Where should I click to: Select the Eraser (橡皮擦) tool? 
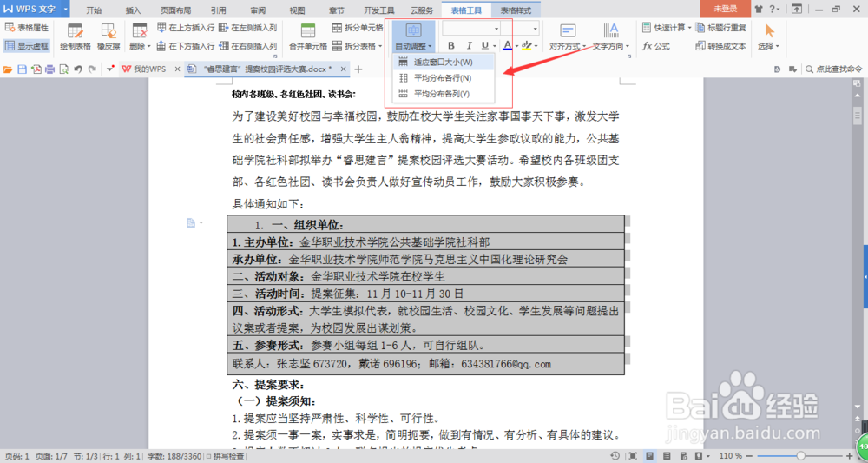(x=108, y=36)
